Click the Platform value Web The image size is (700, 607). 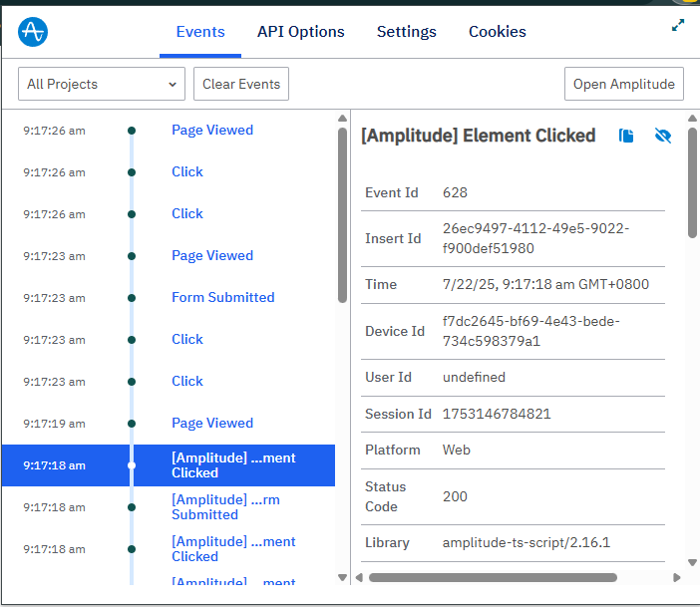pos(457,450)
